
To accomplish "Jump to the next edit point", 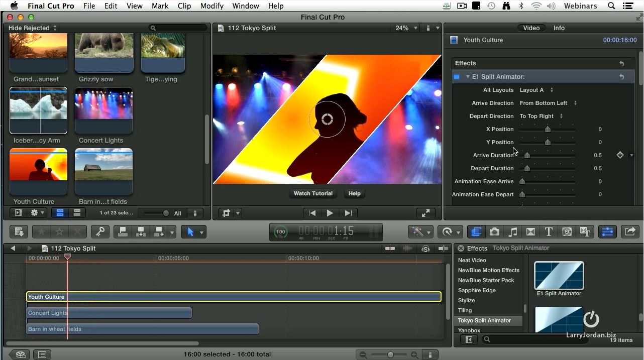I will tap(348, 213).
